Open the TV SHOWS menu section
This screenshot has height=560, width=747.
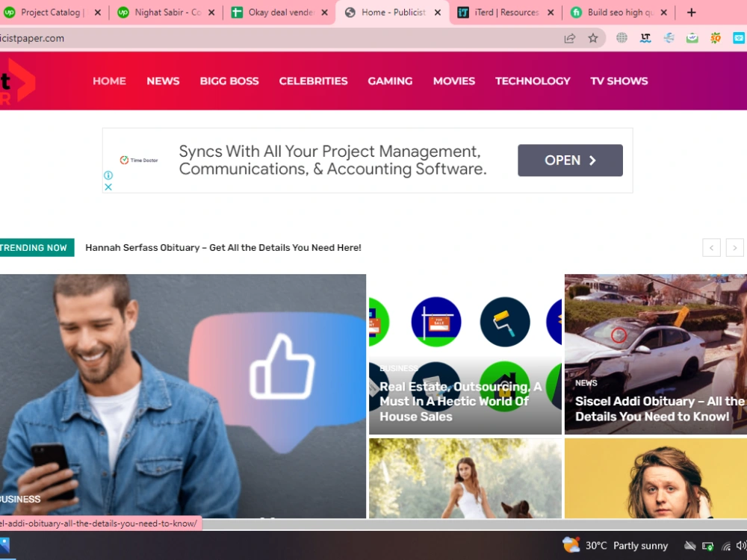pyautogui.click(x=619, y=81)
